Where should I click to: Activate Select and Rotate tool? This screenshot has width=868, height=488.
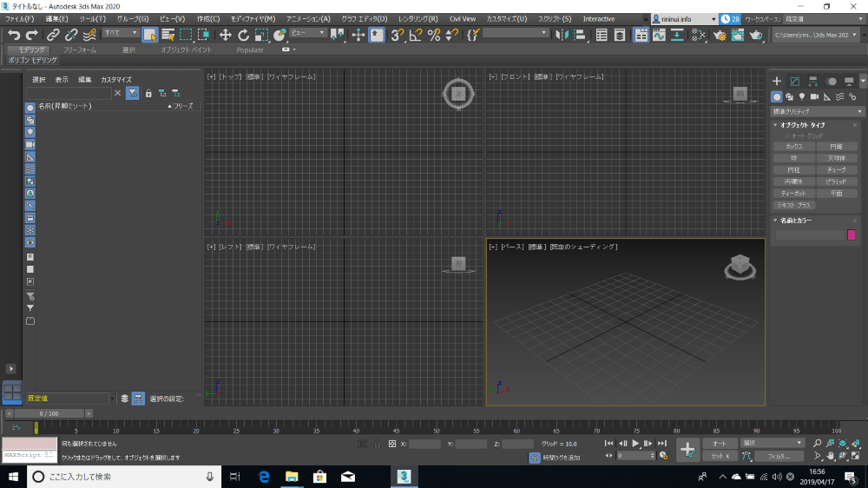(x=243, y=36)
